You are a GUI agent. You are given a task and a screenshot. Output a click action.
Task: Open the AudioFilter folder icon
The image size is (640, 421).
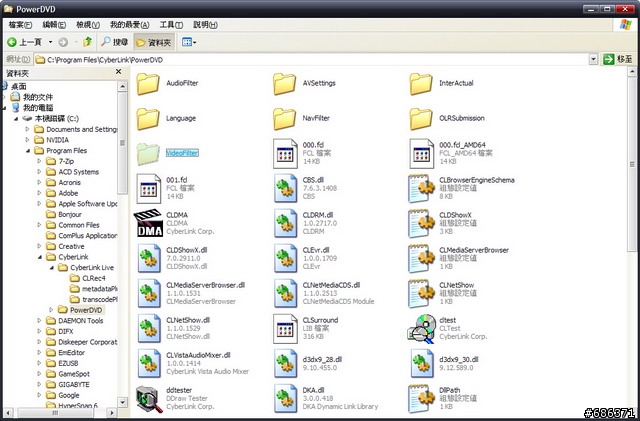[x=148, y=84]
